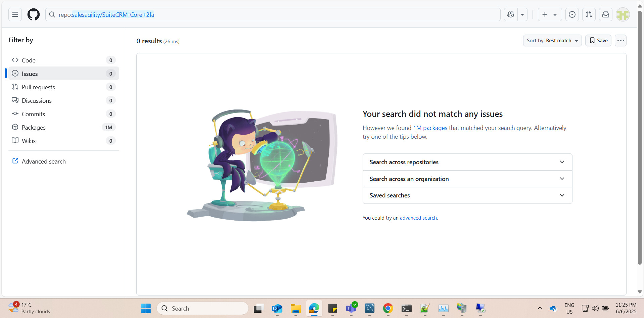Image resolution: width=644 pixels, height=318 pixels.
Task: Open network display tray icon
Action: (x=585, y=308)
